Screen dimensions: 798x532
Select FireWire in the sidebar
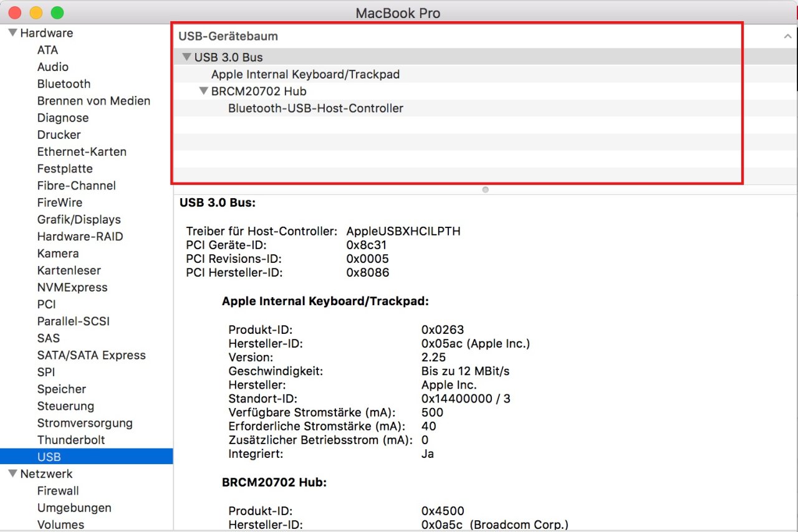tap(60, 202)
